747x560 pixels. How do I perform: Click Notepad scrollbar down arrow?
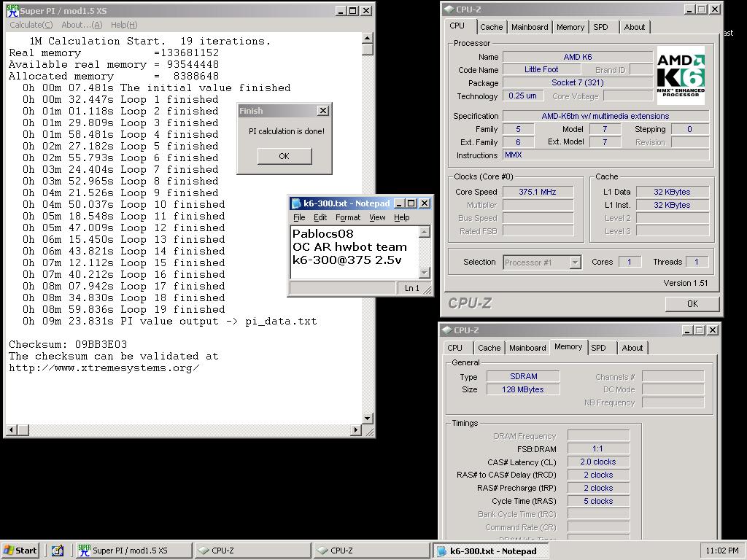pyautogui.click(x=425, y=273)
